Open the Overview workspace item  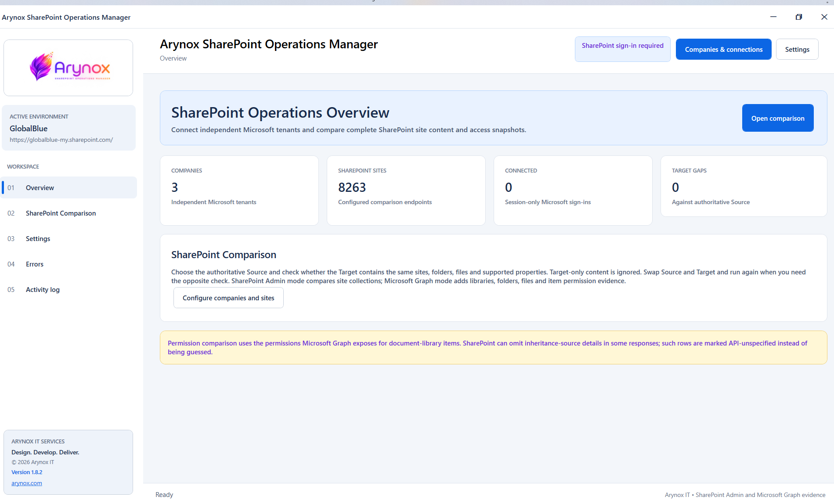[x=69, y=187]
